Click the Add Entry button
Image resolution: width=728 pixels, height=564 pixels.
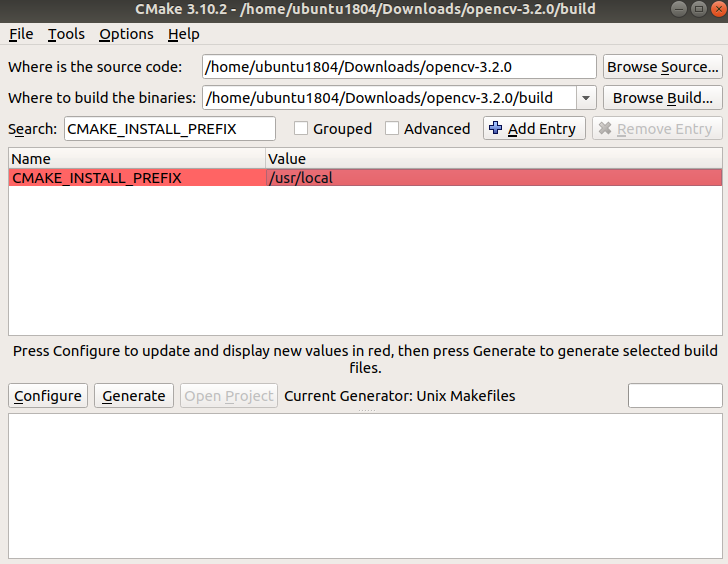coord(534,129)
